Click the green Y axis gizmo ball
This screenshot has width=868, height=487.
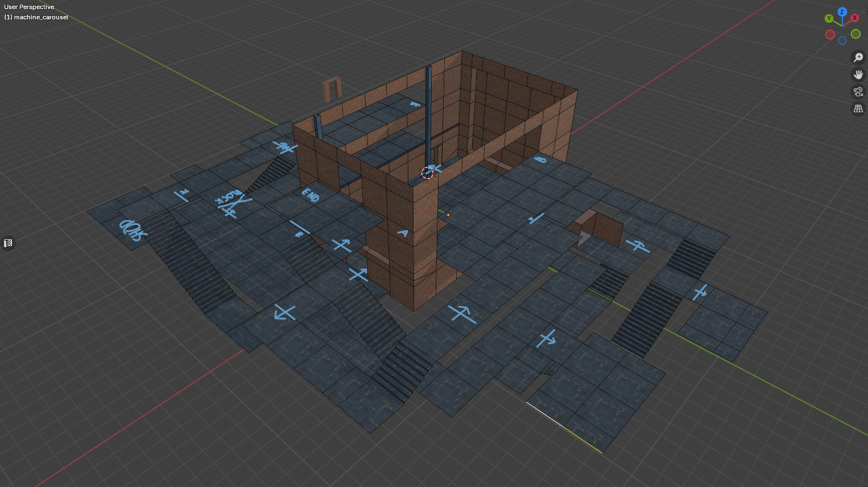(829, 19)
